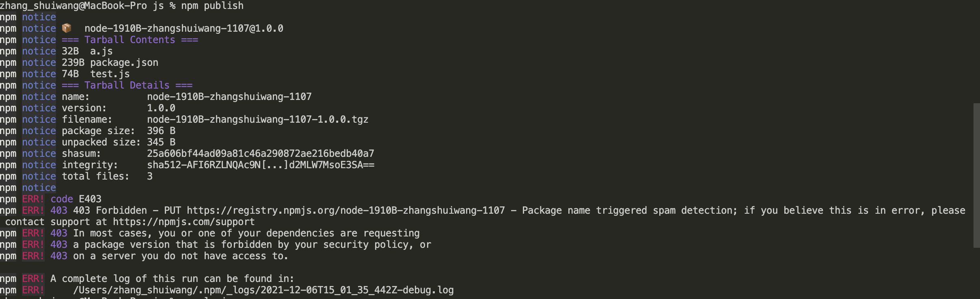The image size is (980, 299).
Task: Click the '403 Forbidden' error text
Action: (110, 210)
